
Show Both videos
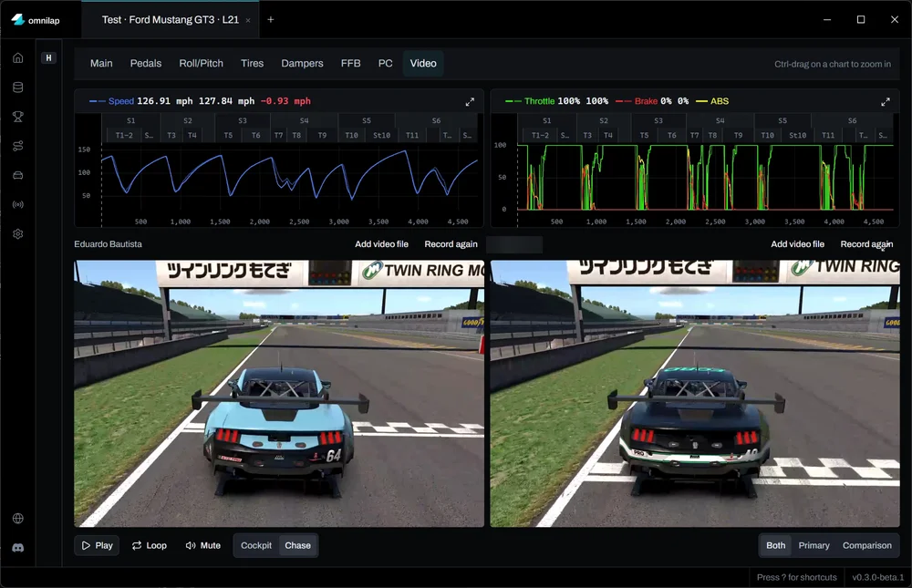click(x=775, y=545)
